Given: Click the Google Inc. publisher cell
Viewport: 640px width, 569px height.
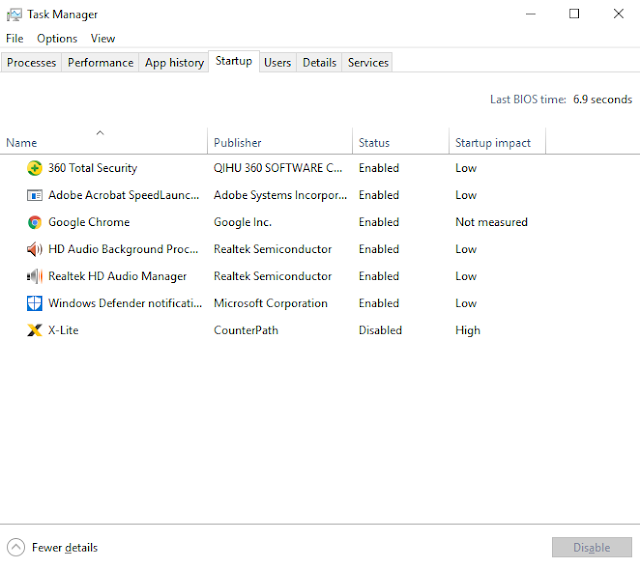Looking at the screenshot, I should [x=243, y=222].
